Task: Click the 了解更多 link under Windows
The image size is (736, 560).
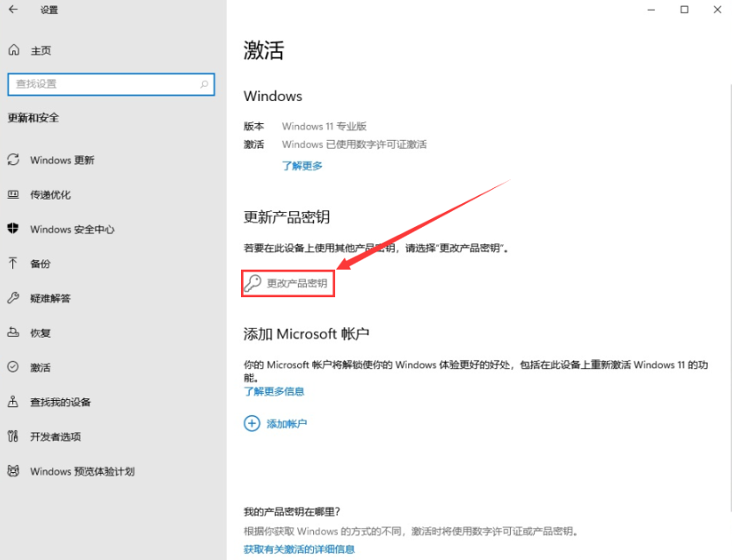Action: pos(302,165)
